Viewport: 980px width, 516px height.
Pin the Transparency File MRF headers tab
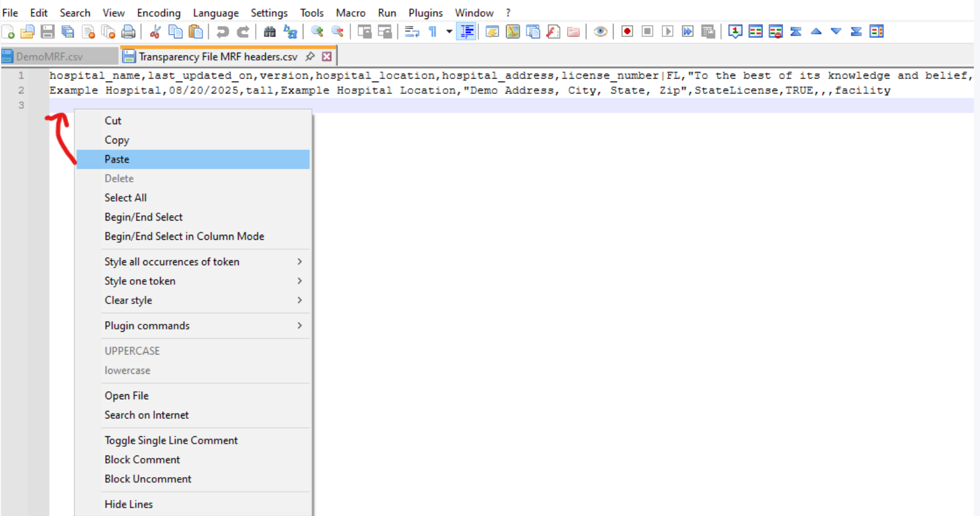point(310,56)
